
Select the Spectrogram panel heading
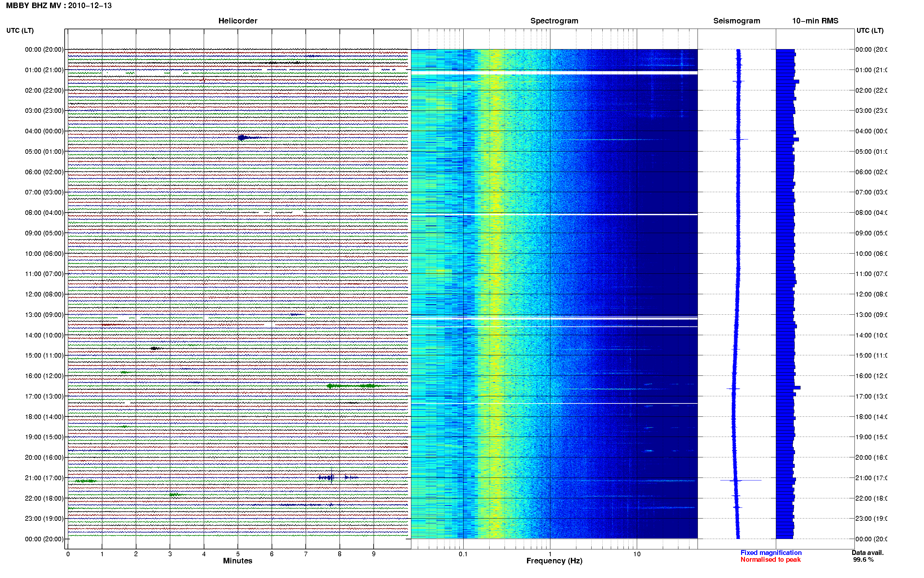554,21
